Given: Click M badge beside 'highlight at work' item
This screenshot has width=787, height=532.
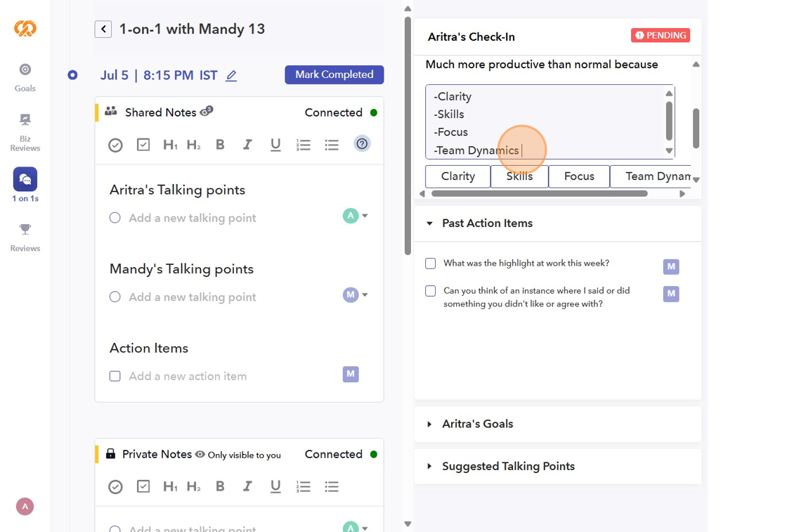Looking at the screenshot, I should (671, 266).
